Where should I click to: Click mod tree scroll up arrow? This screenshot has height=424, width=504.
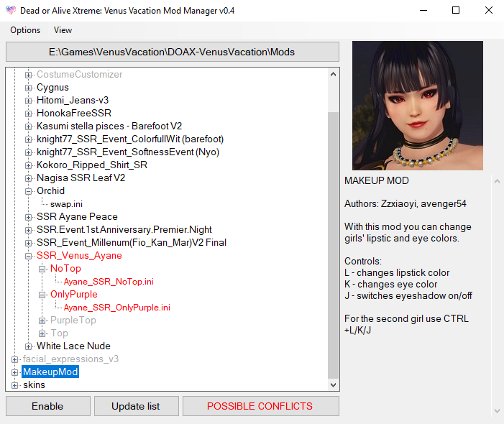(334, 74)
